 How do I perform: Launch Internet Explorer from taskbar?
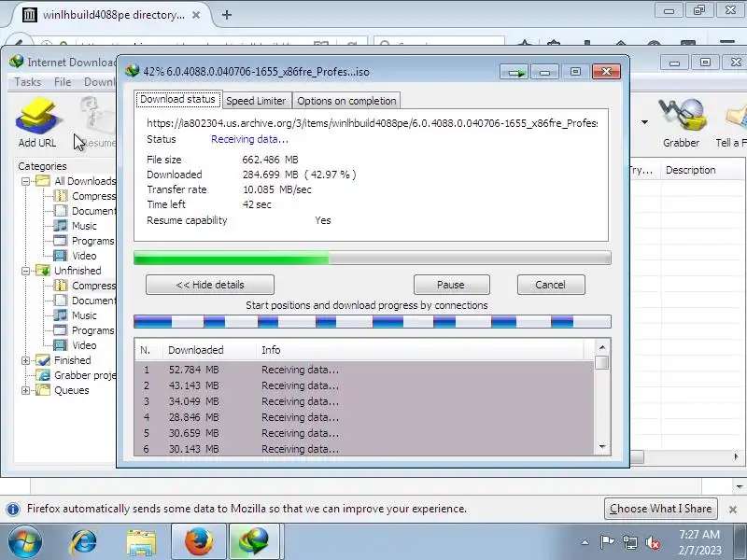(84, 542)
